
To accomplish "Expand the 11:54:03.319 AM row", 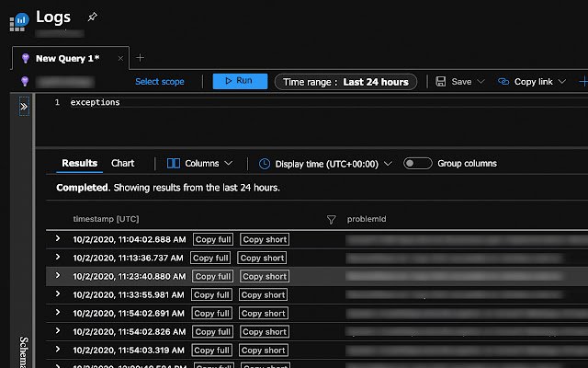I will [58, 349].
